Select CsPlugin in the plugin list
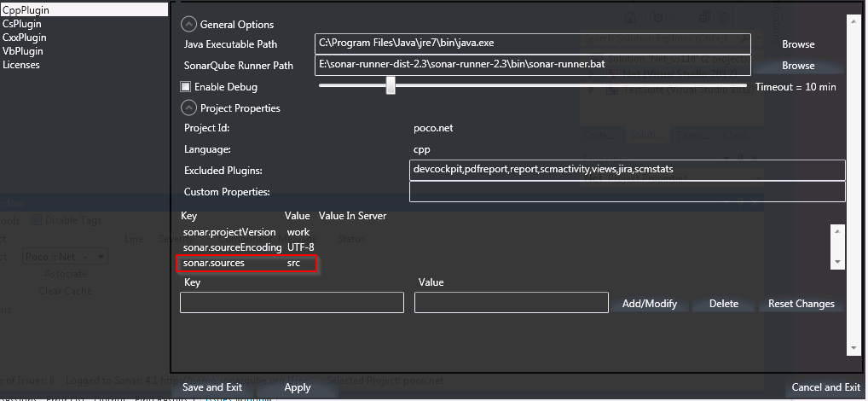Screen dimensions: 868x401 22,24
